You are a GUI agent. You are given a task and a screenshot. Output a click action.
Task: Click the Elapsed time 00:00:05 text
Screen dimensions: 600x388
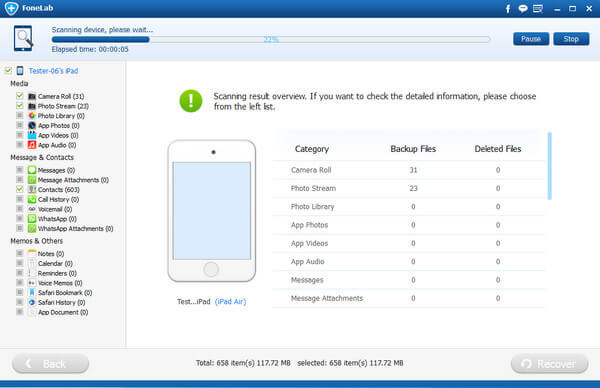point(90,49)
